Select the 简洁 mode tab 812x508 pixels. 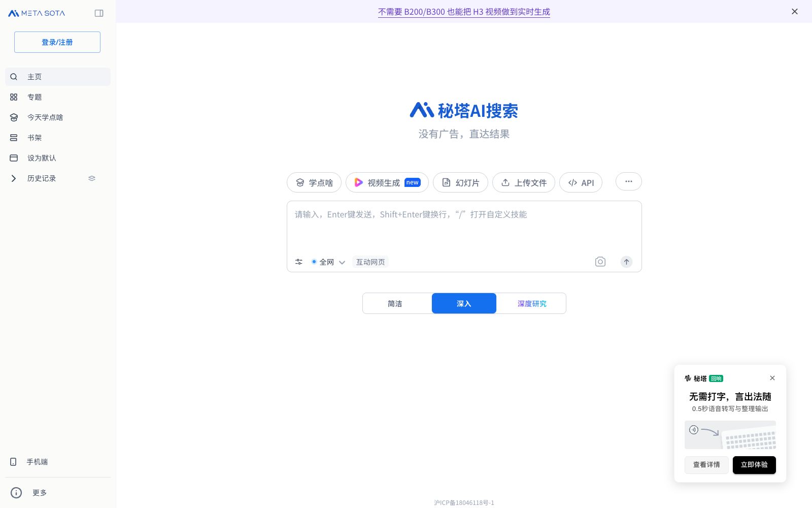(x=395, y=303)
